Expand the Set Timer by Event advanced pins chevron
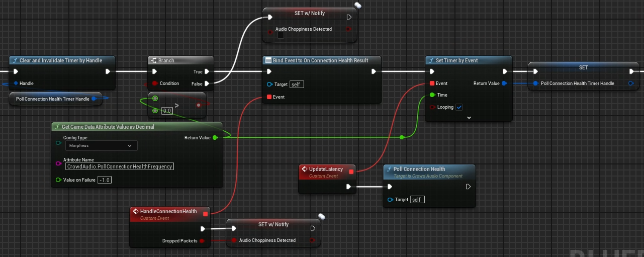The width and height of the screenshot is (644, 257). 469,118
